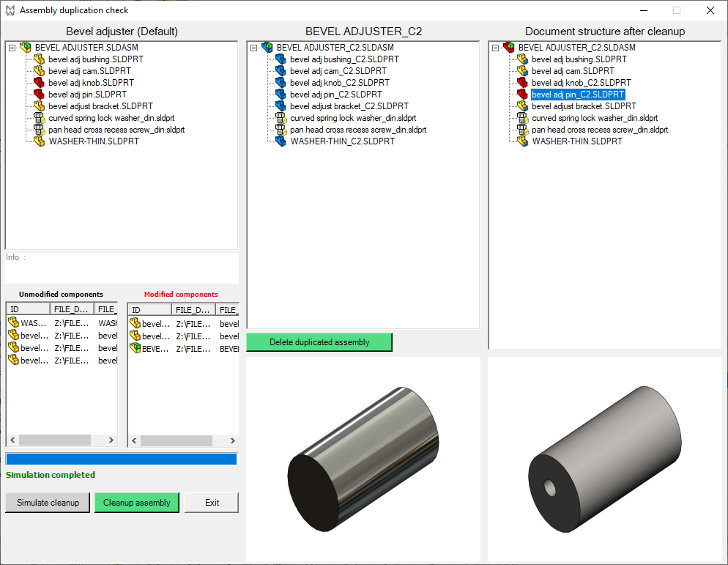Select the WAS... row in Unmodified components
Screen dimensions: 728x565
point(62,323)
